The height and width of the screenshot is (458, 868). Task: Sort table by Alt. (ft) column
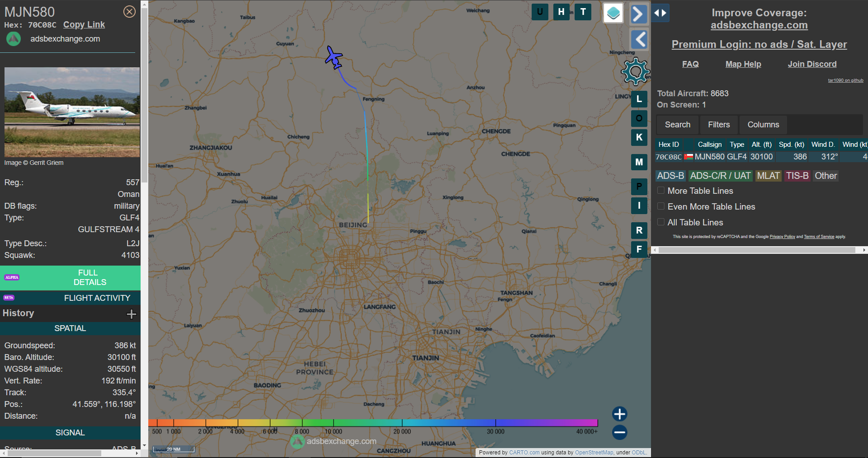point(761,145)
